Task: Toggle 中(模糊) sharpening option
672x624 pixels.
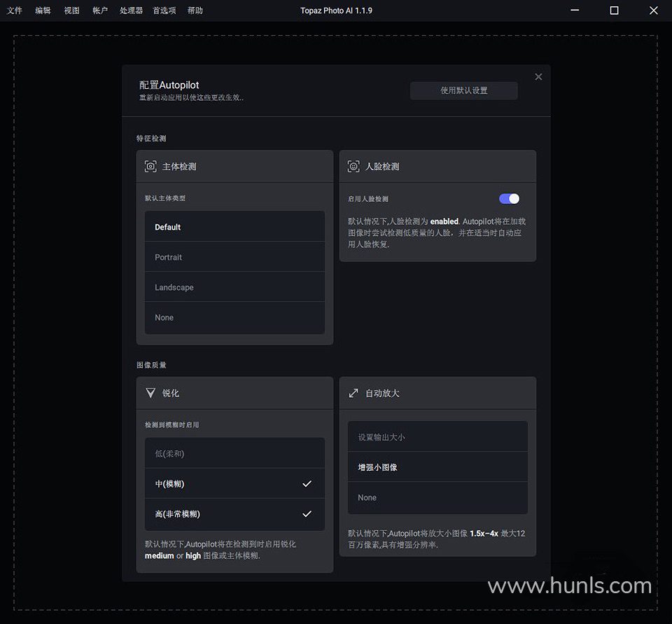Action: 234,483
